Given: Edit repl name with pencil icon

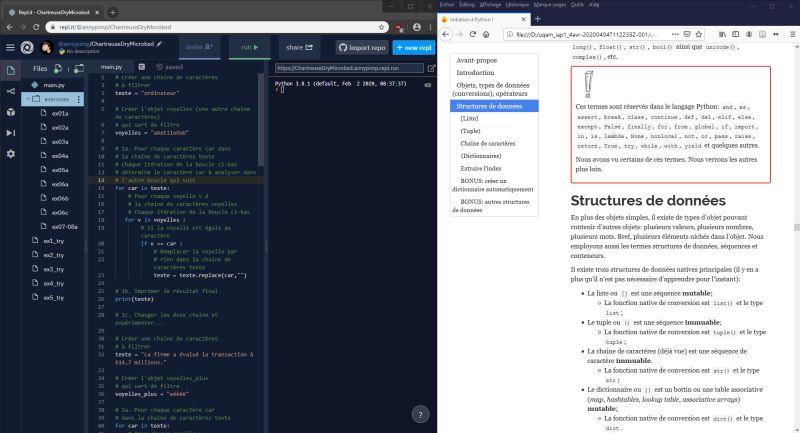Looking at the screenshot, I should tap(160, 44).
